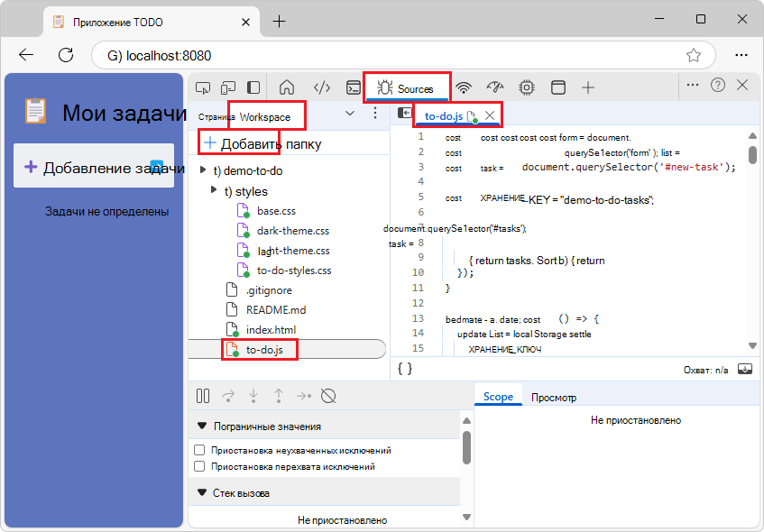Open the Application tool icon
764x532 pixels.
point(558,87)
